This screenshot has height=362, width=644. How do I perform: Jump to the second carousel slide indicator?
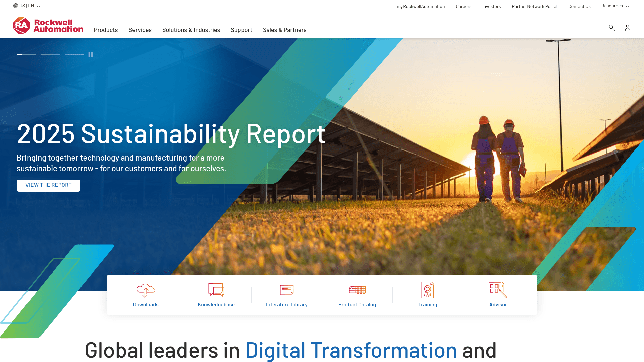50,54
